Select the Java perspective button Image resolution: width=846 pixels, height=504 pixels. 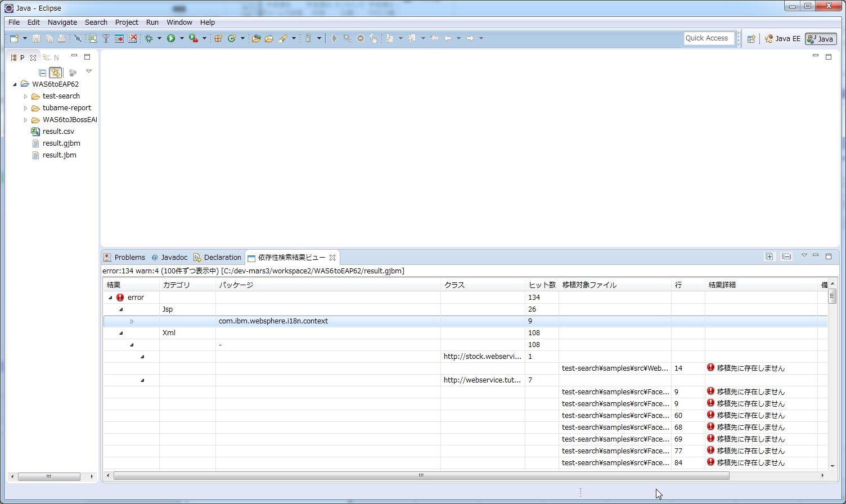(821, 39)
